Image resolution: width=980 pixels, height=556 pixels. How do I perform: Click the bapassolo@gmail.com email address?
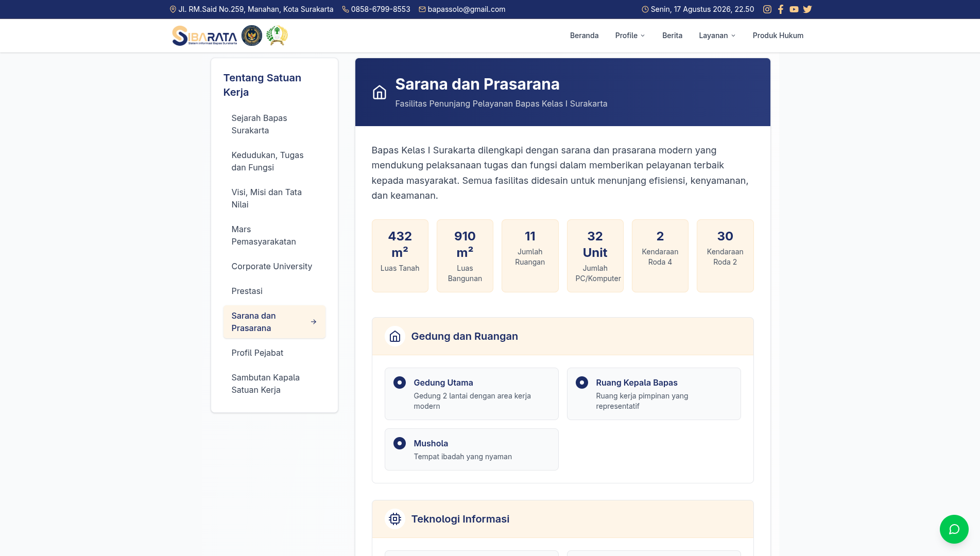click(466, 9)
